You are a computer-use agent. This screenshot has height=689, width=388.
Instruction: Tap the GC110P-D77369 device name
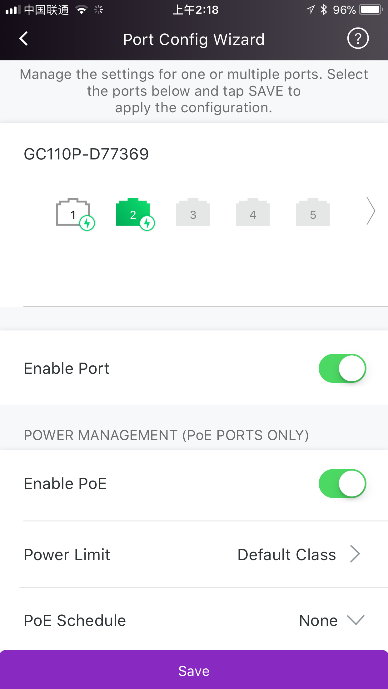pyautogui.click(x=86, y=154)
